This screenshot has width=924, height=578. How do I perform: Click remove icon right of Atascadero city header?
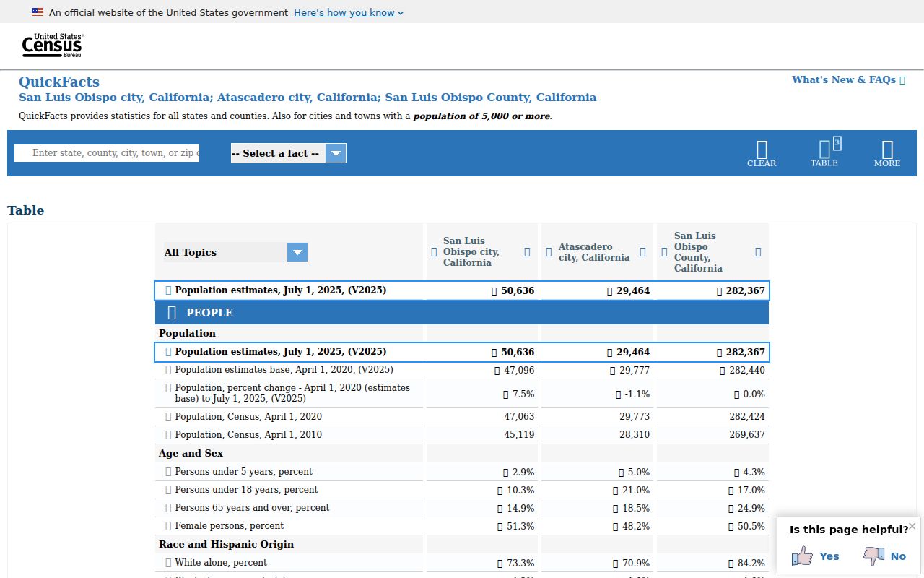[x=642, y=252]
